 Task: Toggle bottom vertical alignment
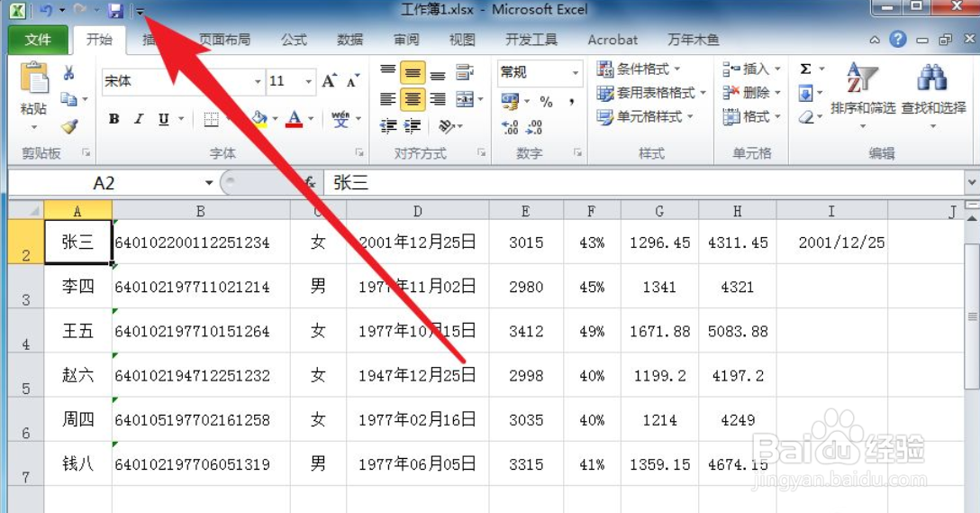point(438,74)
